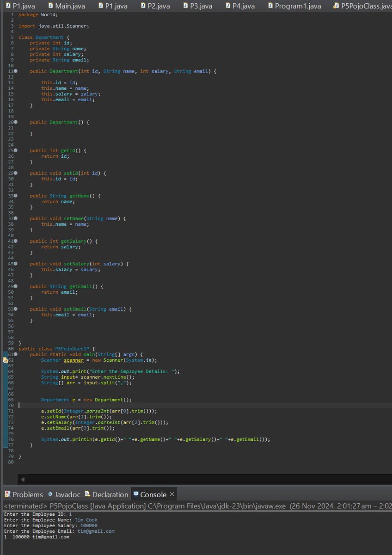Click console line "Enter the Employee Name: Tim Cook"
Screen dimensions: 392x555
coord(50,520)
